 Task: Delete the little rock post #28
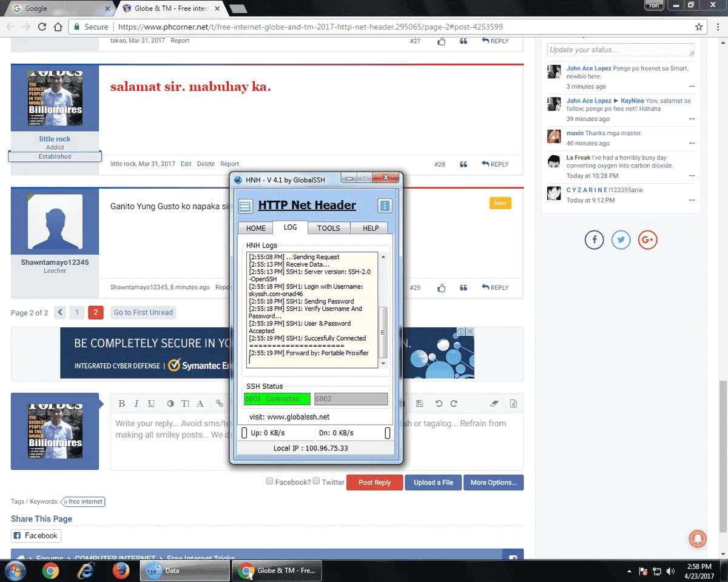tap(206, 164)
